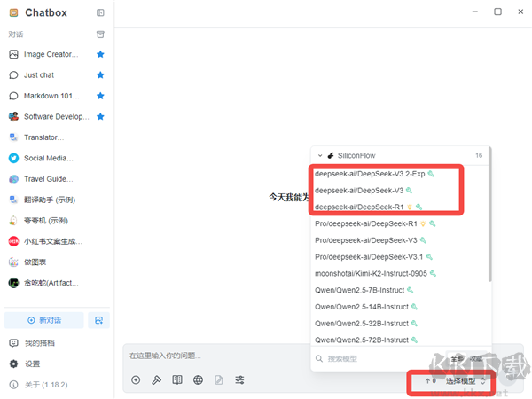This screenshot has width=532, height=399.
Task: Click the Social Media Twitter bird icon
Action: 13,158
